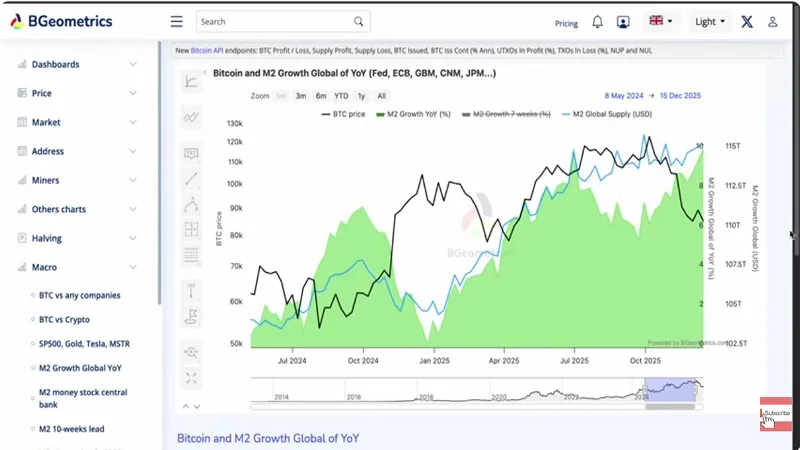Viewport: 800px width, 450px height.
Task: Select the trend line drawing tool
Action: (191, 180)
